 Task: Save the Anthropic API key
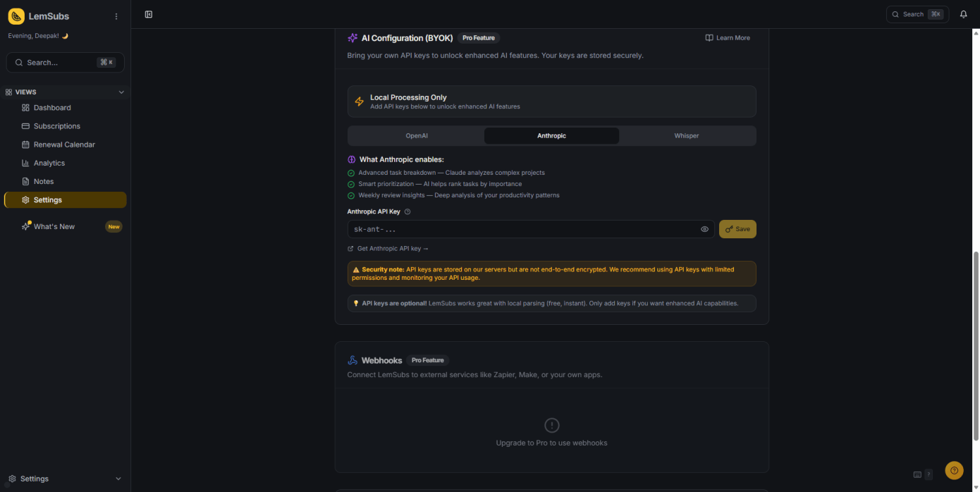click(737, 229)
